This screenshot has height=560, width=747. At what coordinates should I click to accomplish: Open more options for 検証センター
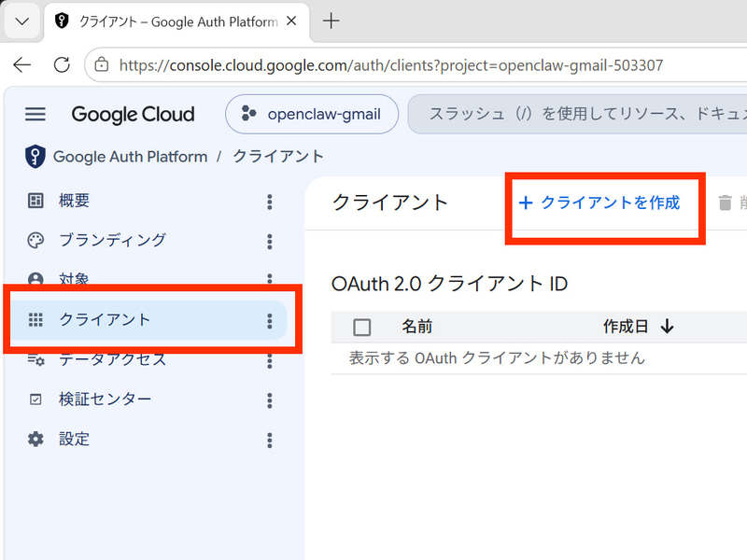point(270,400)
